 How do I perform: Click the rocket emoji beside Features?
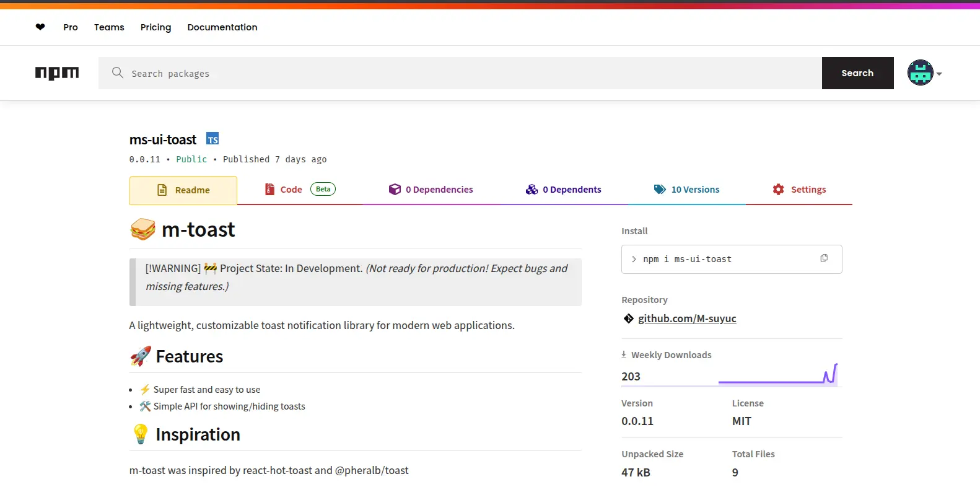tap(141, 356)
